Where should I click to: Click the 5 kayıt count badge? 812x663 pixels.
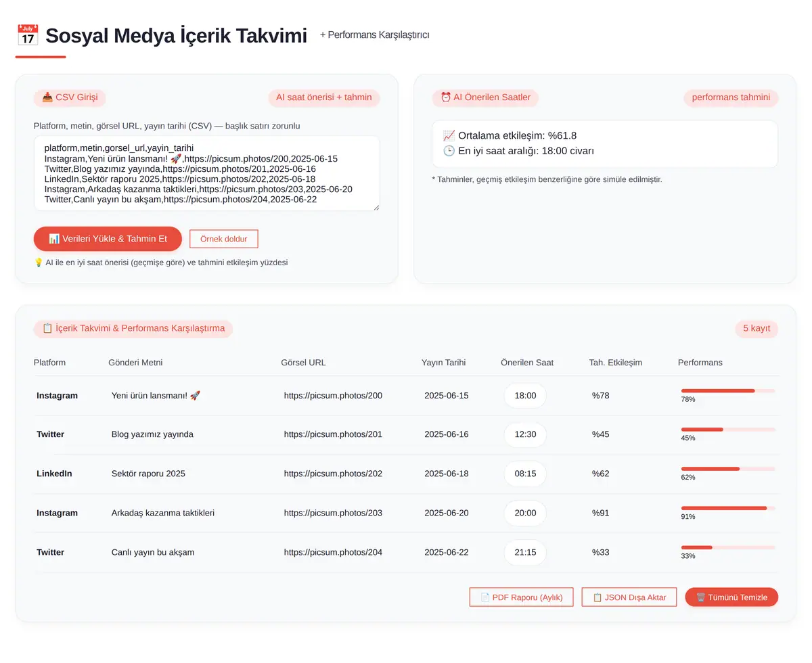(757, 329)
